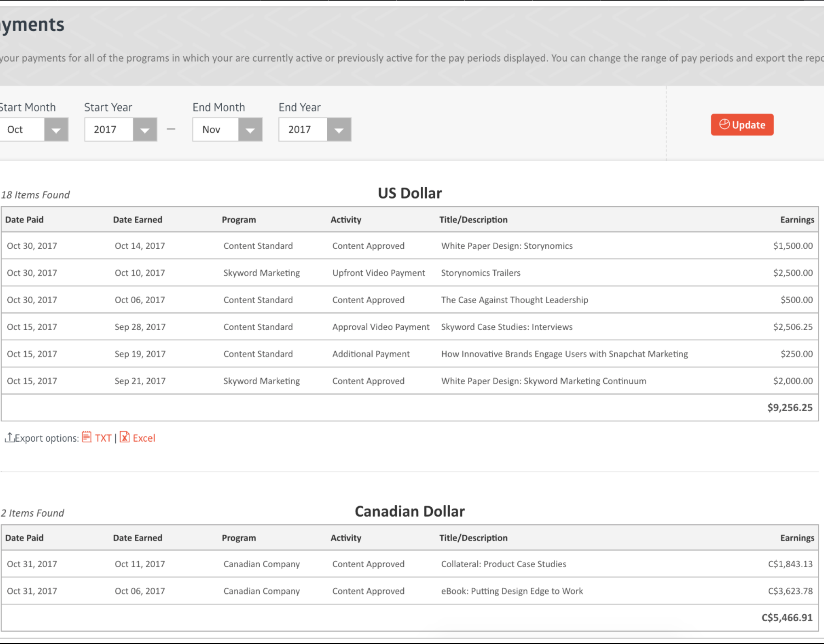824x644 pixels.
Task: Click the Earnings header in US Dollar table
Action: [797, 220]
